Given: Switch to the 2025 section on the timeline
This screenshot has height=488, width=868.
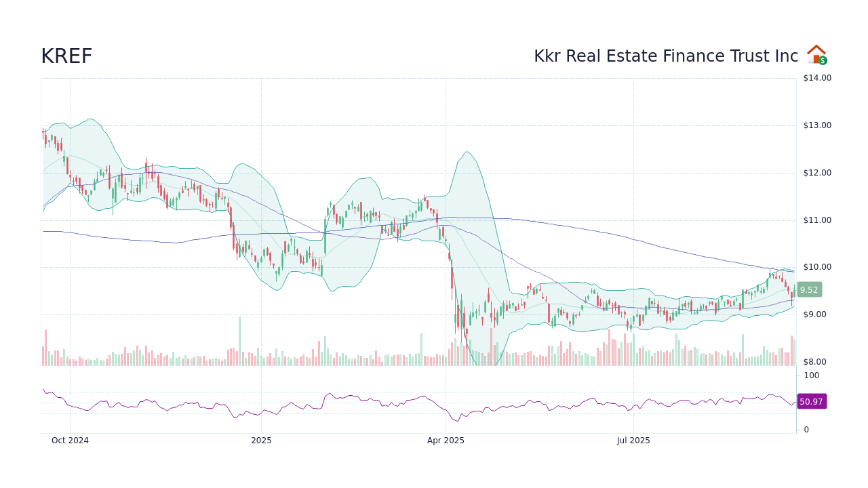Looking at the screenshot, I should click(x=261, y=440).
